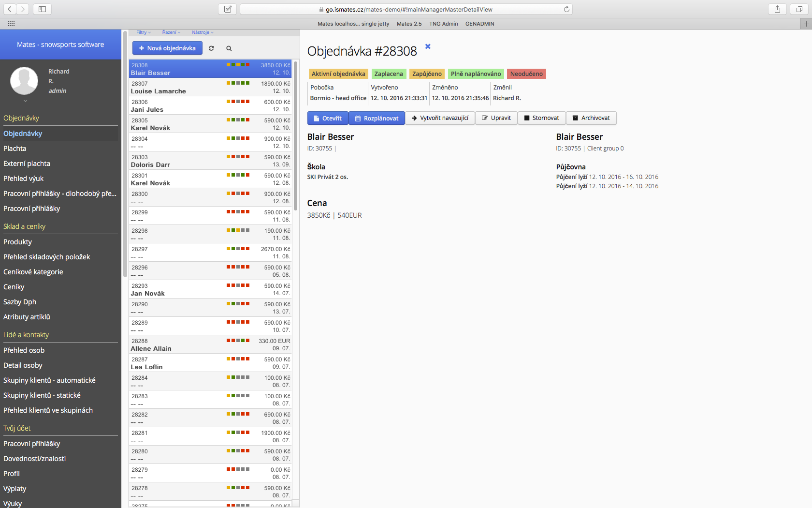Viewport: 812px width, 508px height.
Task: Click the Zapůjčeno orange tag
Action: (x=427, y=74)
